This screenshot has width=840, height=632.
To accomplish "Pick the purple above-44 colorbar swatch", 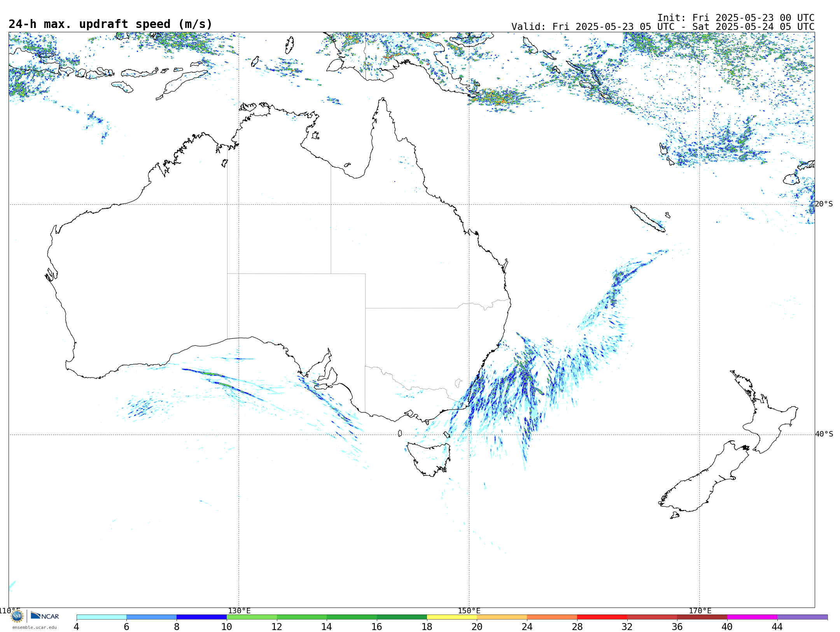I will [802, 617].
